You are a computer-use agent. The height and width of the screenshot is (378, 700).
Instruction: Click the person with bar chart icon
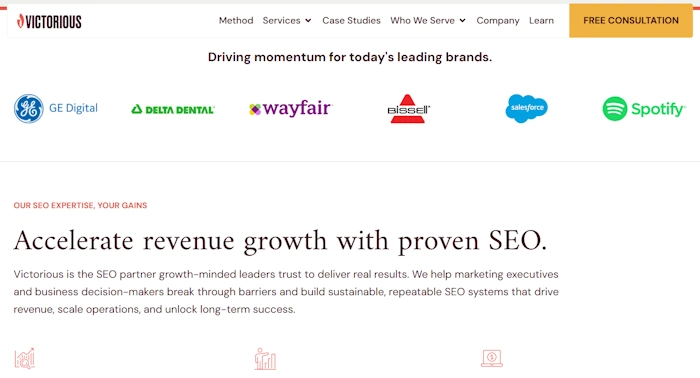265,359
